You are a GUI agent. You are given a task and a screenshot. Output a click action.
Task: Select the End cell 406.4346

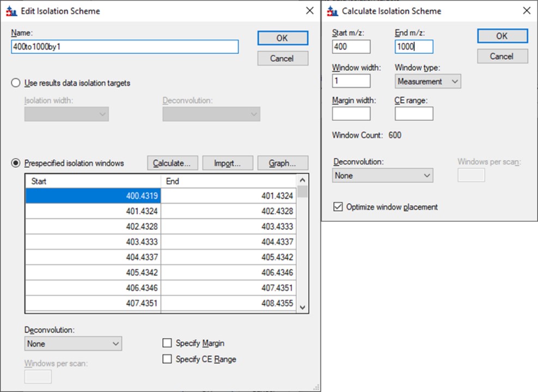coord(229,272)
